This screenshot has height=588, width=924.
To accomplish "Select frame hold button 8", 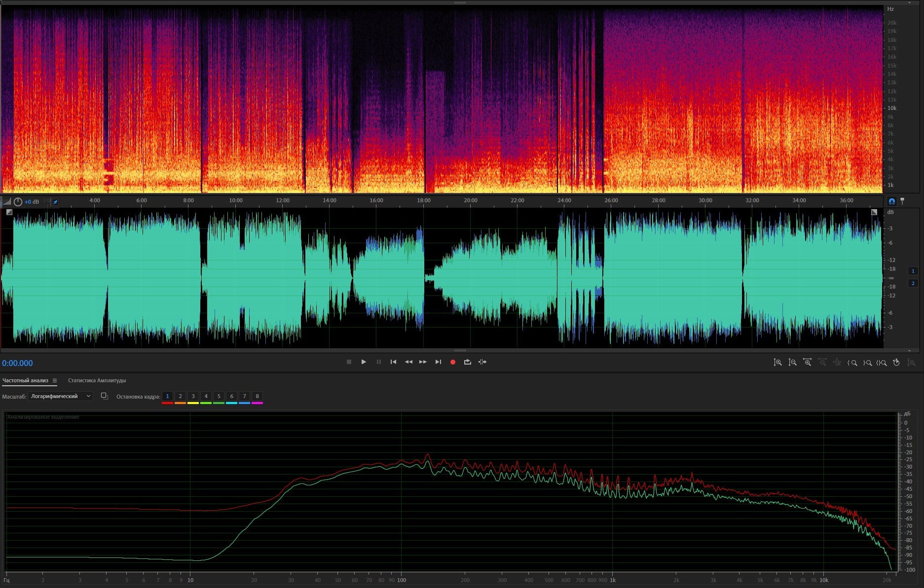I will tap(257, 396).
